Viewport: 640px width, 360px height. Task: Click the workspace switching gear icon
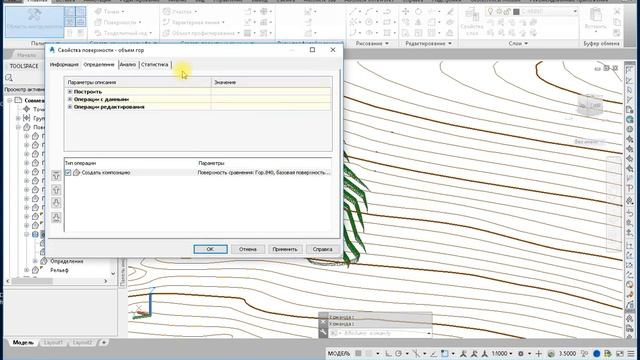point(521,353)
